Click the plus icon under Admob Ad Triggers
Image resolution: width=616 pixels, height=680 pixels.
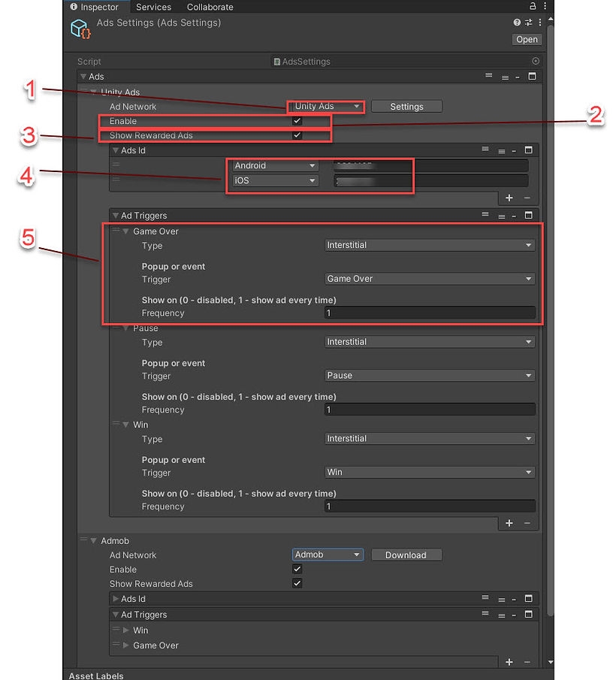[509, 661]
